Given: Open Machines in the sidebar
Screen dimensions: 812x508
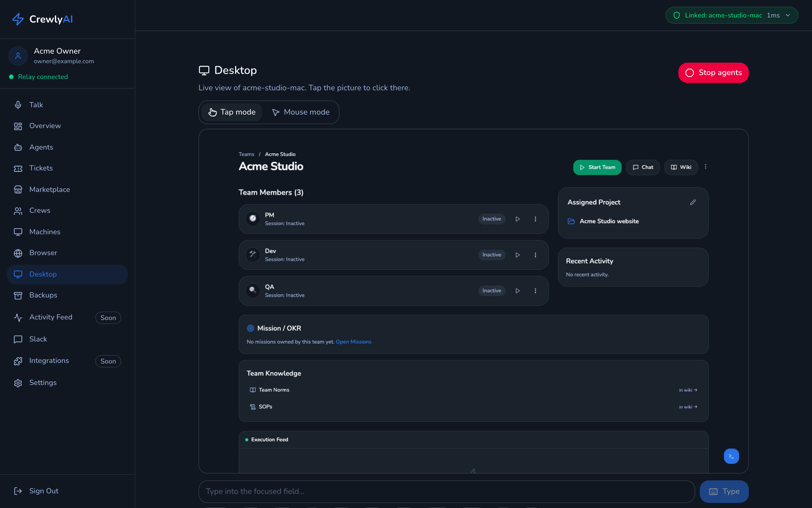Looking at the screenshot, I should tap(67, 232).
